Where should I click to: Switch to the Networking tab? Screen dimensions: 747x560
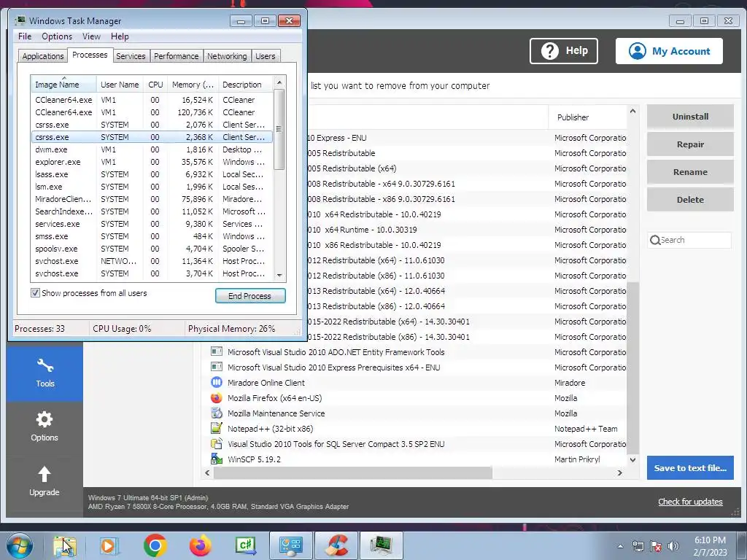pyautogui.click(x=227, y=56)
